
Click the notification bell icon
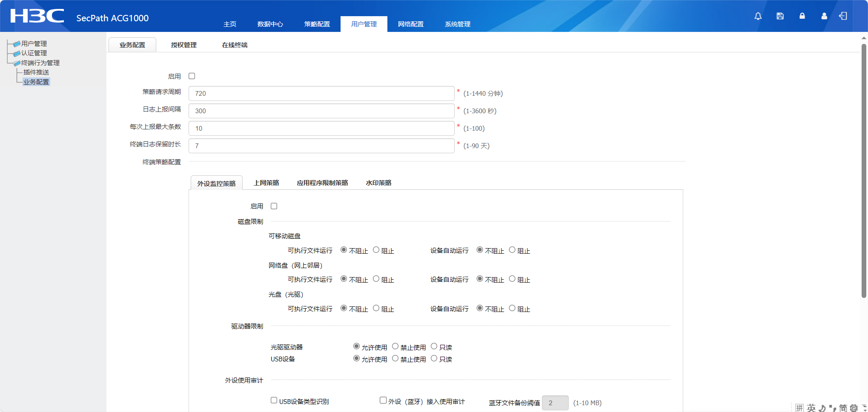758,16
